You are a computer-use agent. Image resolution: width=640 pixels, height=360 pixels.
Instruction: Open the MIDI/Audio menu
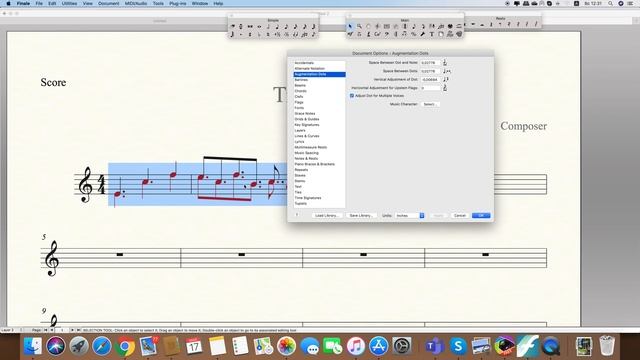pos(136,3)
